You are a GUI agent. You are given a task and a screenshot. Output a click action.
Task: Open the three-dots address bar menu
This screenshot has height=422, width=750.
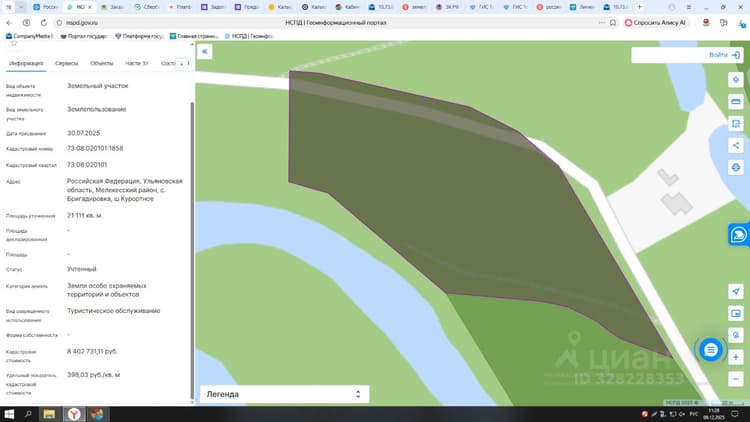[601, 22]
